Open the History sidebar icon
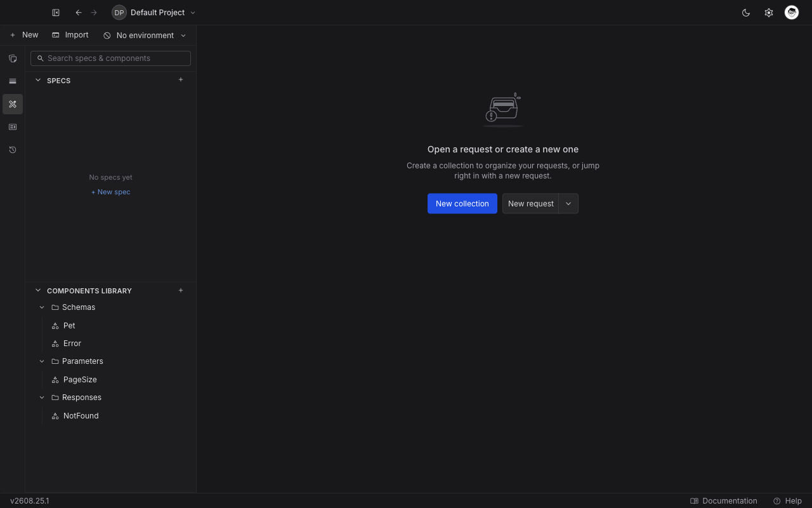The width and height of the screenshot is (812, 508). pos(13,150)
